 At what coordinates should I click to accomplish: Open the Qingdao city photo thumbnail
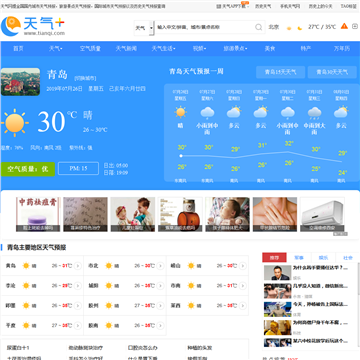point(20,82)
